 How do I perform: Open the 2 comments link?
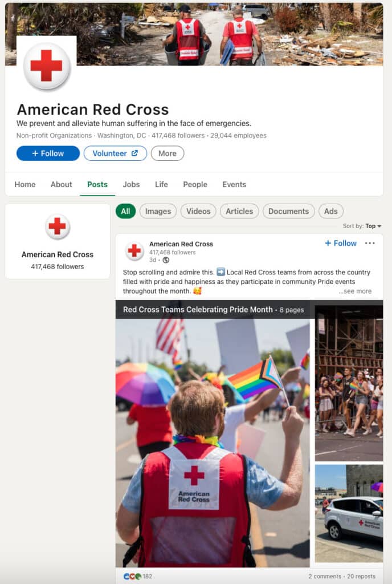coord(325,576)
